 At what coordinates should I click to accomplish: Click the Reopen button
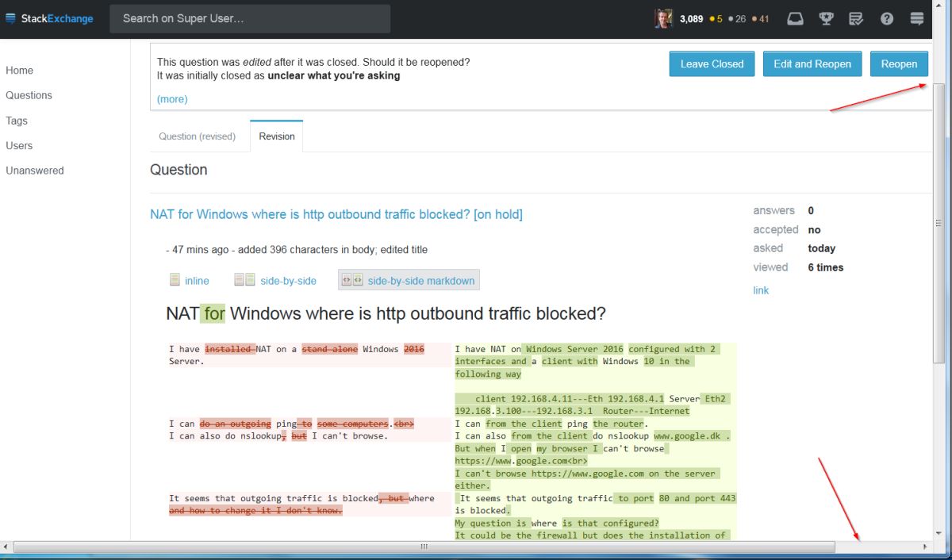click(899, 64)
